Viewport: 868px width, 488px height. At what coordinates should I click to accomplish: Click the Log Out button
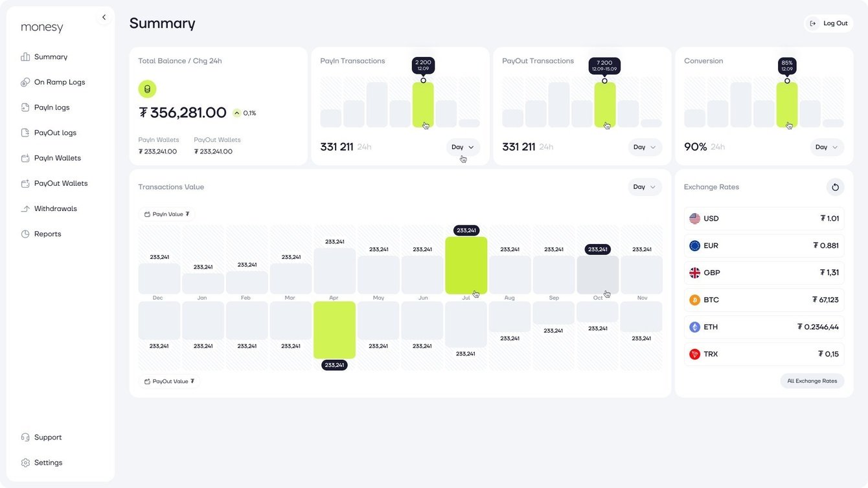pyautogui.click(x=828, y=23)
